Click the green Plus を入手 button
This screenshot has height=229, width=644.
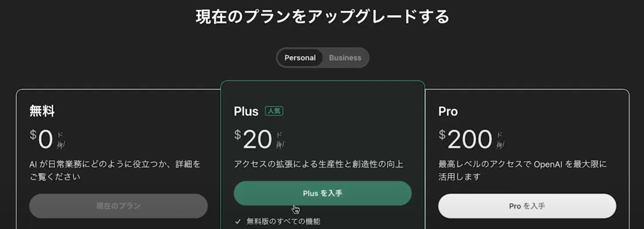coord(322,193)
